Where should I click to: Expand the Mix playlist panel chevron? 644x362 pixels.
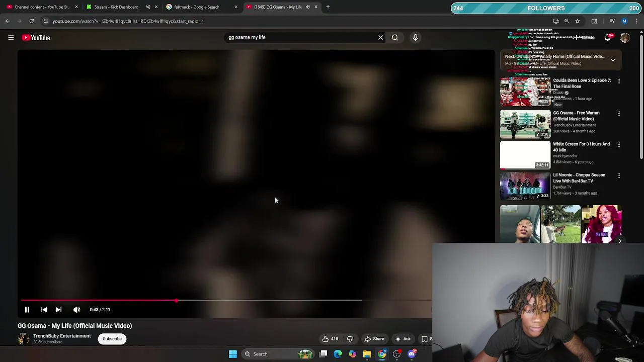pos(613,60)
